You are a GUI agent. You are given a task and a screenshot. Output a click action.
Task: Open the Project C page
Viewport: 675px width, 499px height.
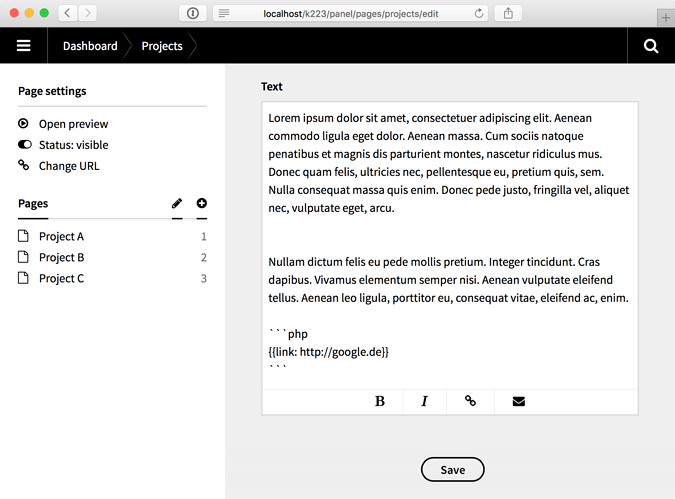tap(62, 279)
